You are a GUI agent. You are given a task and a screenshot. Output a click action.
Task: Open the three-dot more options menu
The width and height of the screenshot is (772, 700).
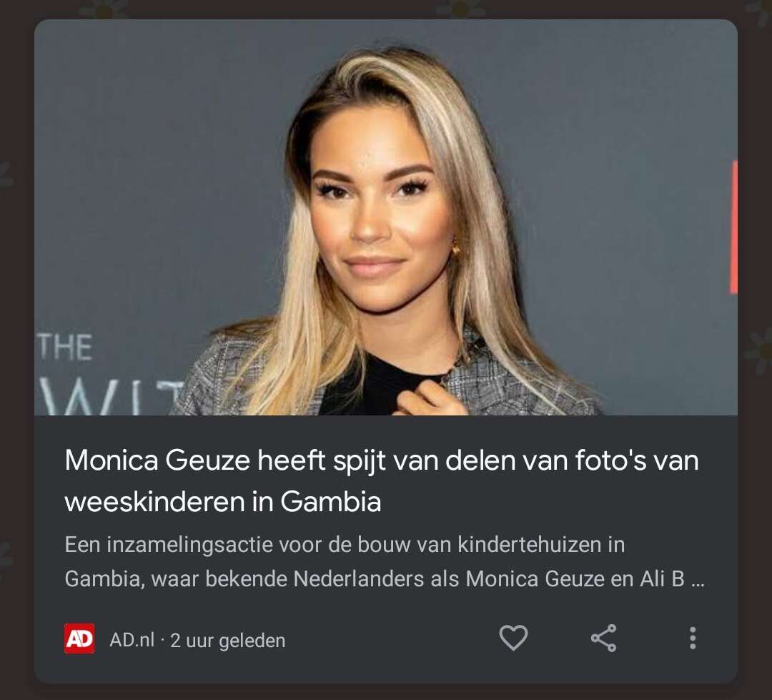click(x=693, y=638)
